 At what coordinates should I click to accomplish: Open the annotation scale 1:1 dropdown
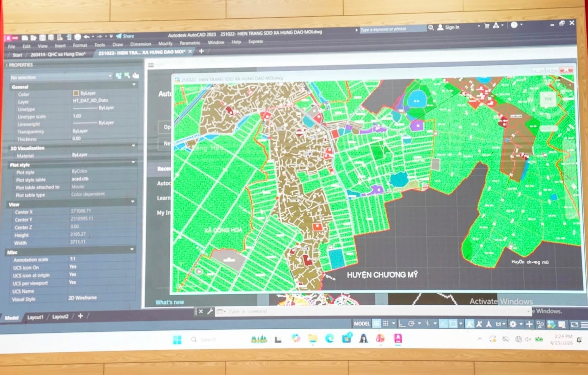click(500, 324)
